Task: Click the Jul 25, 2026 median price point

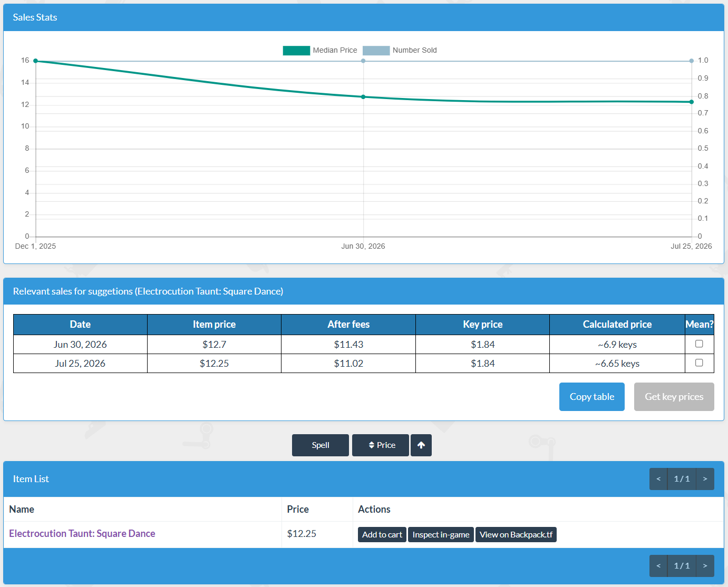Action: click(x=692, y=102)
